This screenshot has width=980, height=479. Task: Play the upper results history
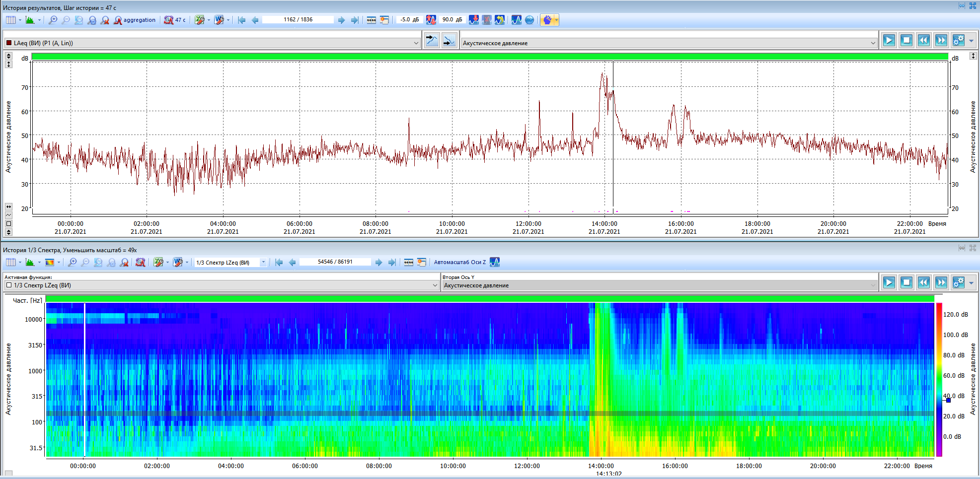[x=889, y=40]
